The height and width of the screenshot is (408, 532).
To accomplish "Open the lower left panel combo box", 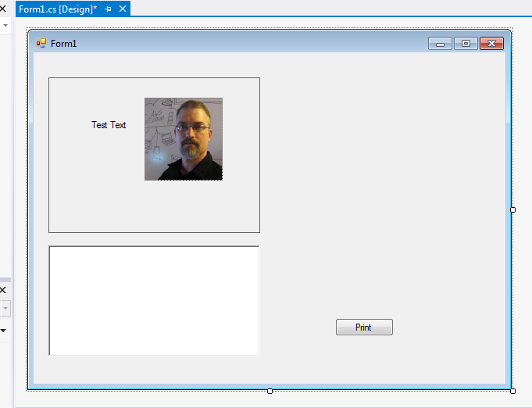I will pyautogui.click(x=5, y=308).
